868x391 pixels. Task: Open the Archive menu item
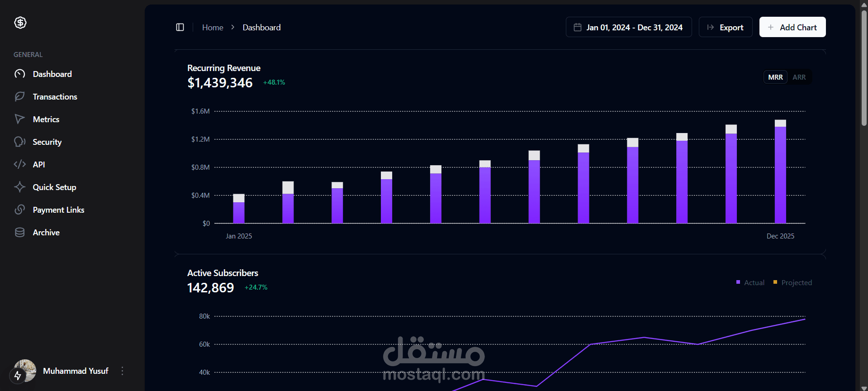pos(46,232)
